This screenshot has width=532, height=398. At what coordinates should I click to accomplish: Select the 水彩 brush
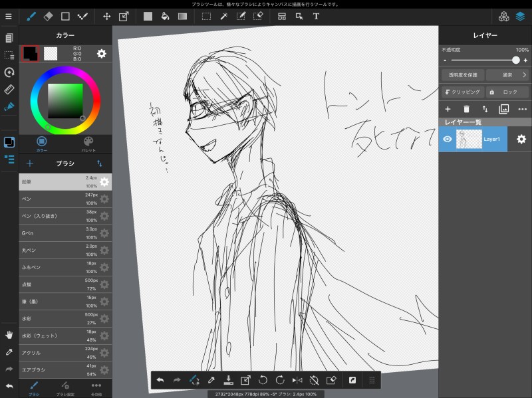click(65, 319)
